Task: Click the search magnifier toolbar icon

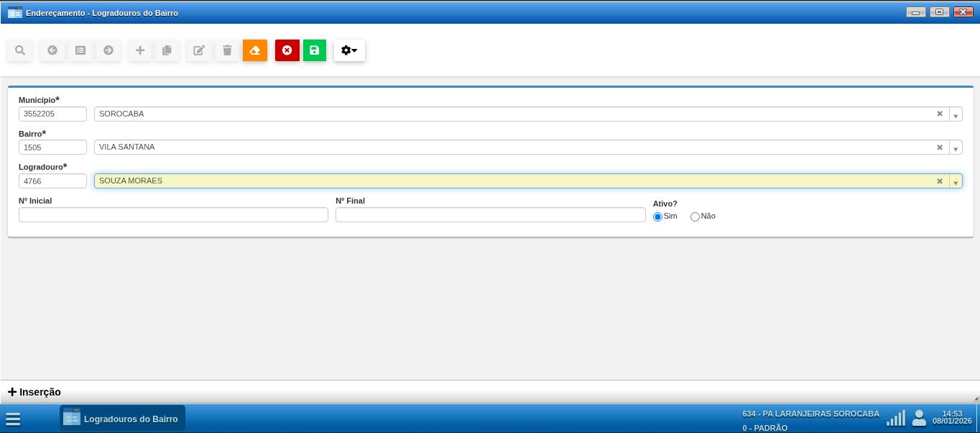Action: point(20,50)
